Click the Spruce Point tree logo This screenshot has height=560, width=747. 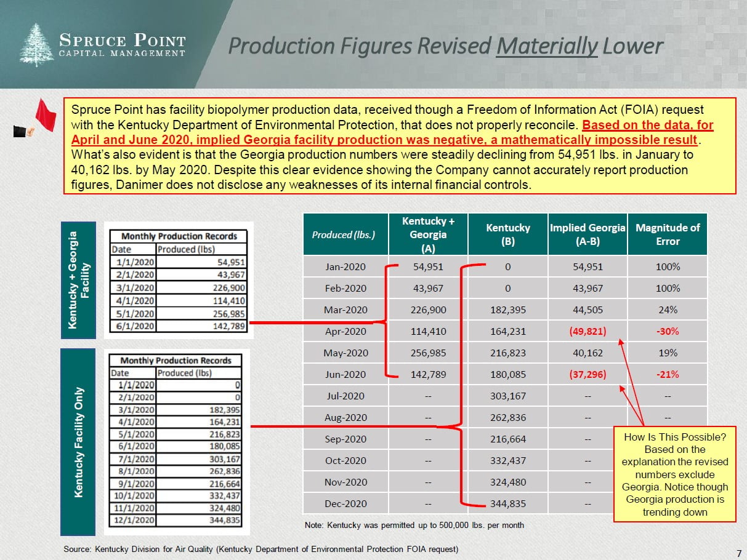coord(37,45)
